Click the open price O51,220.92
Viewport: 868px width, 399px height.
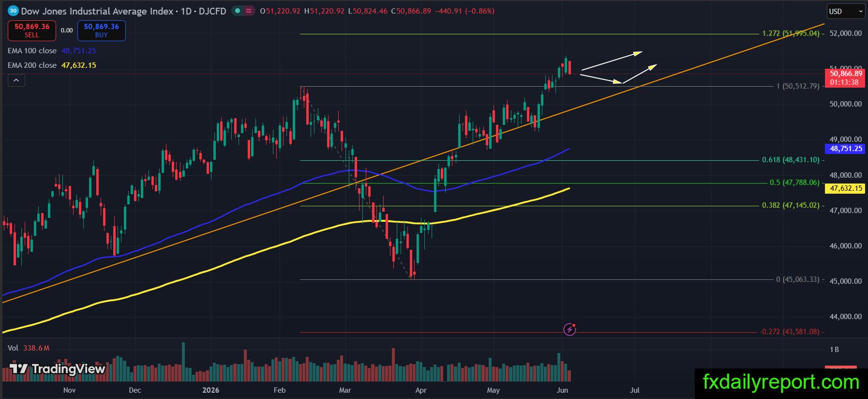pos(280,11)
